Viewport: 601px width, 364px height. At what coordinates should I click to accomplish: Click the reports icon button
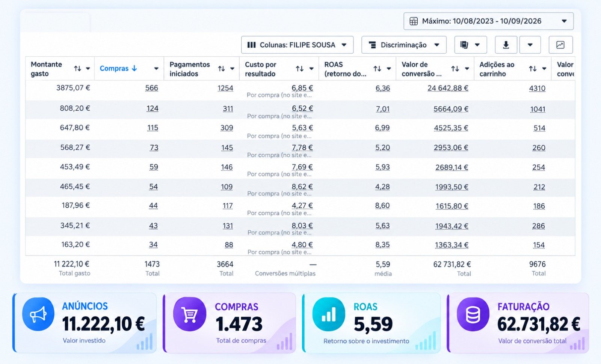470,45
